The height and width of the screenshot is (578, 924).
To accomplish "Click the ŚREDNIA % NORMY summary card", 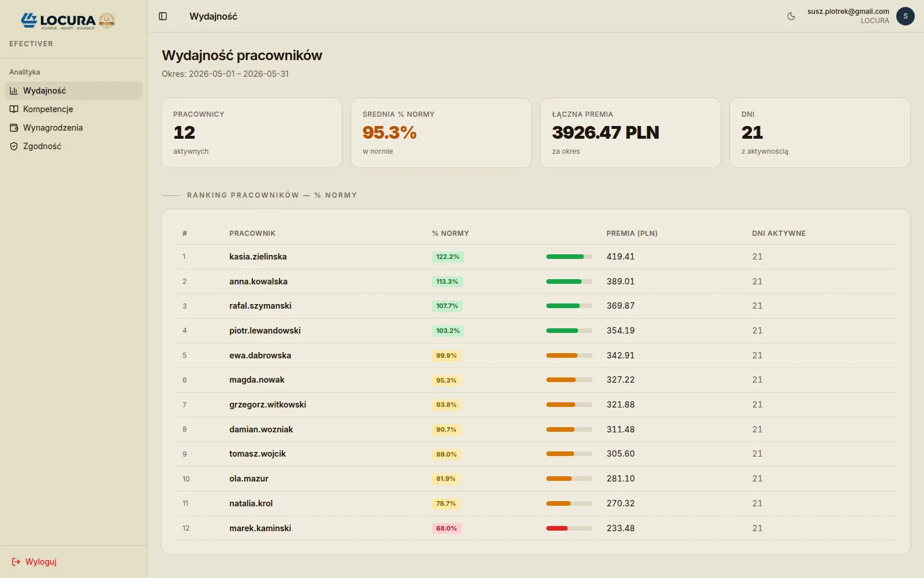I will pyautogui.click(x=441, y=133).
